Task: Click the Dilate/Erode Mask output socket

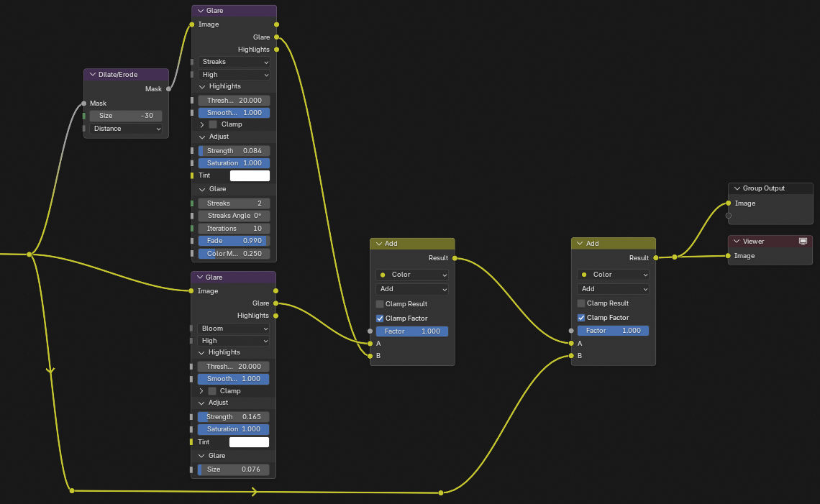Action: pos(169,89)
